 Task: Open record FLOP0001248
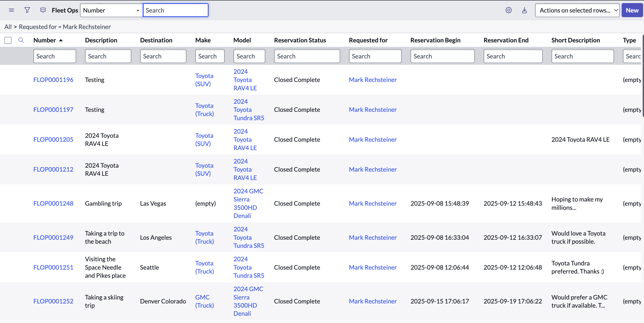click(53, 203)
